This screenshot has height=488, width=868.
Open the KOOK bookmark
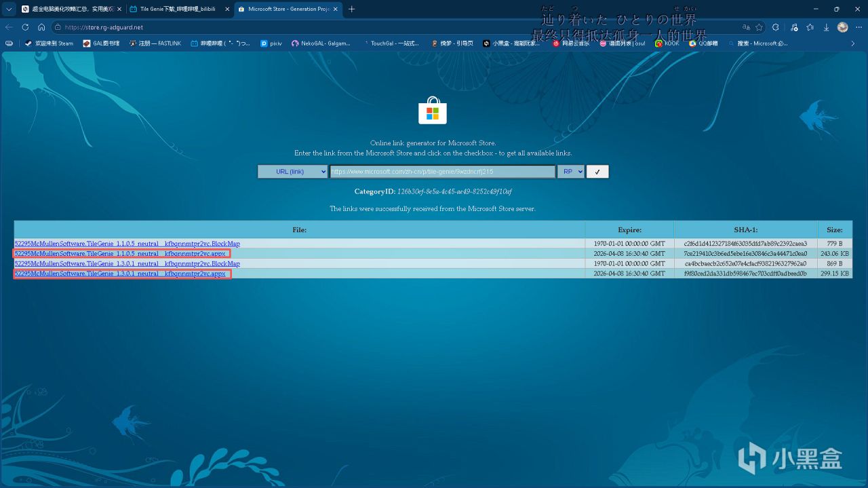667,43
